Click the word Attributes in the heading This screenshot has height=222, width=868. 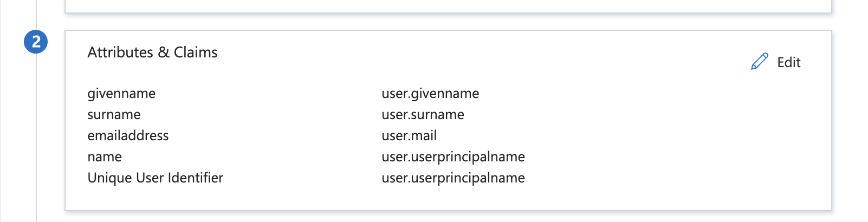[x=120, y=52]
